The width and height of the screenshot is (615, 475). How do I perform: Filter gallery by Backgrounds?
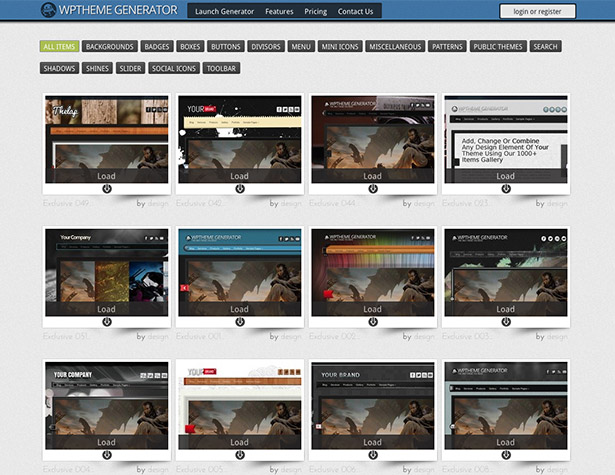click(x=109, y=46)
